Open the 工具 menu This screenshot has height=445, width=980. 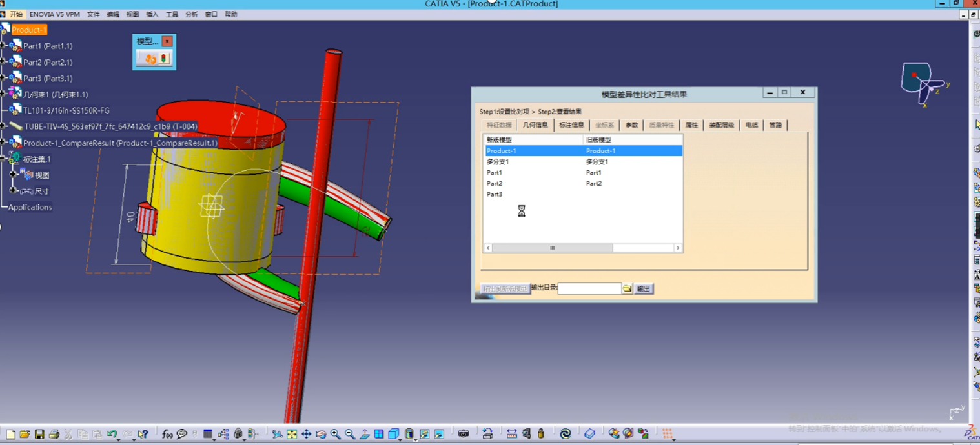point(172,14)
